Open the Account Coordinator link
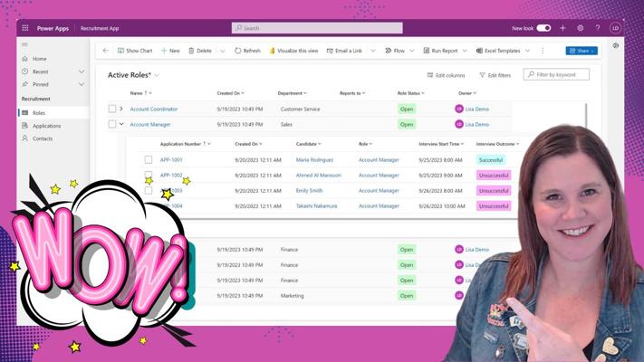The height and width of the screenshot is (362, 644). 154,109
